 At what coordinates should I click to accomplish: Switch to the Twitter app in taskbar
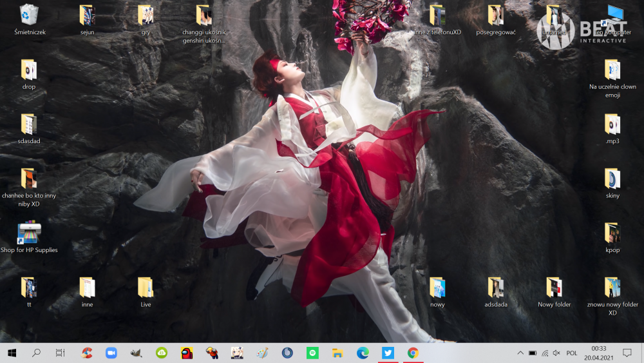[388, 353]
